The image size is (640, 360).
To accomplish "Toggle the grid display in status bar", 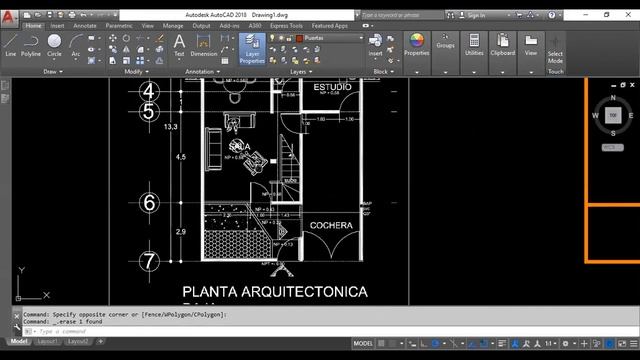I will pyautogui.click(x=381, y=344).
